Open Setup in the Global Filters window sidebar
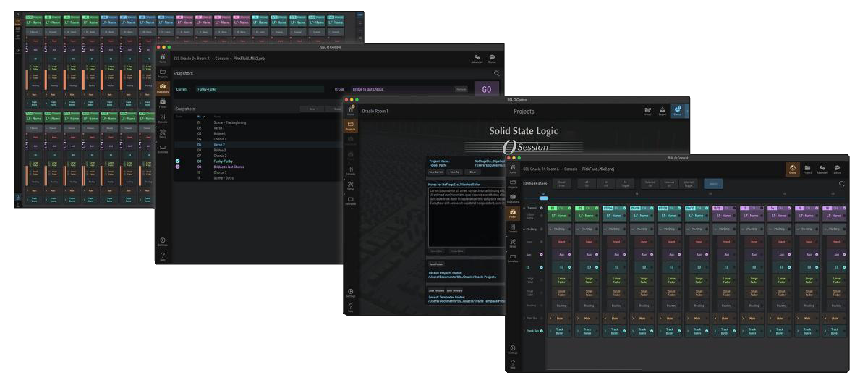The height and width of the screenshot is (391, 868). pyautogui.click(x=513, y=244)
